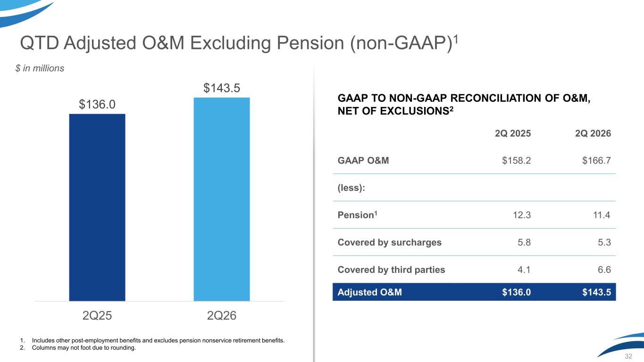644x362 pixels.
Task: Click the page number 32
Action: click(628, 356)
